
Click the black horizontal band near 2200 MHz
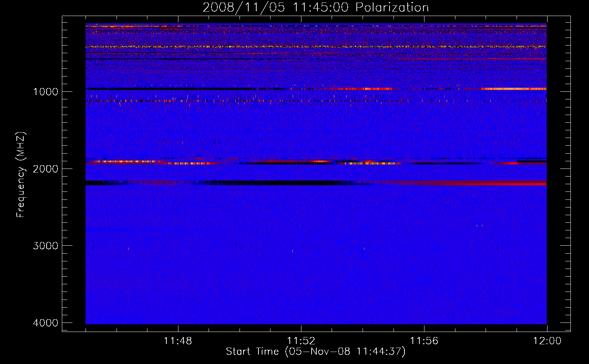click(316, 183)
